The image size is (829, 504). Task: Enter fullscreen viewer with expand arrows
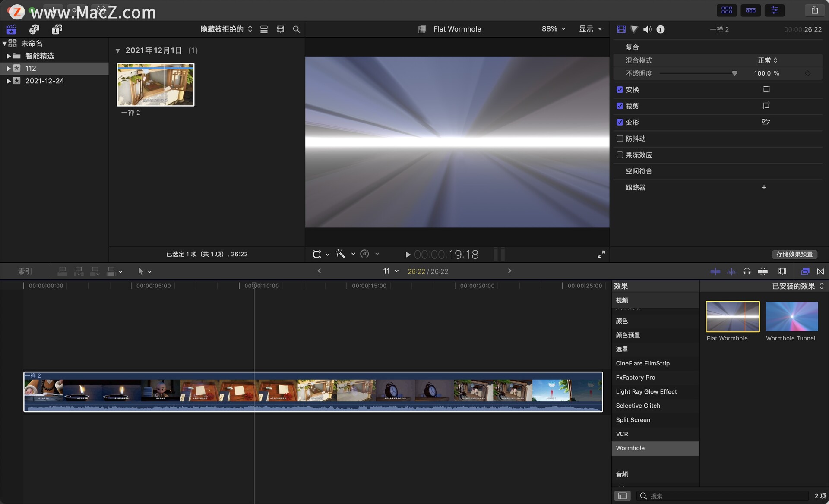pyautogui.click(x=601, y=254)
